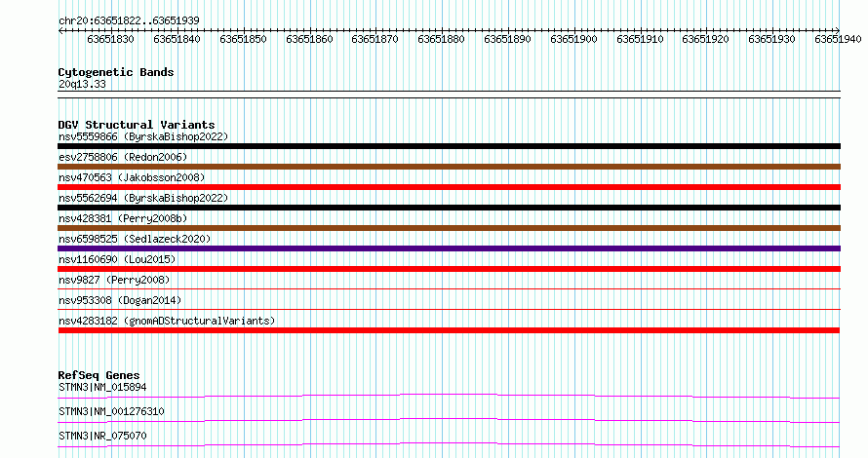Image resolution: width=868 pixels, height=458 pixels.
Task: Click the red bar under nsv1160690
Action: 449,269
